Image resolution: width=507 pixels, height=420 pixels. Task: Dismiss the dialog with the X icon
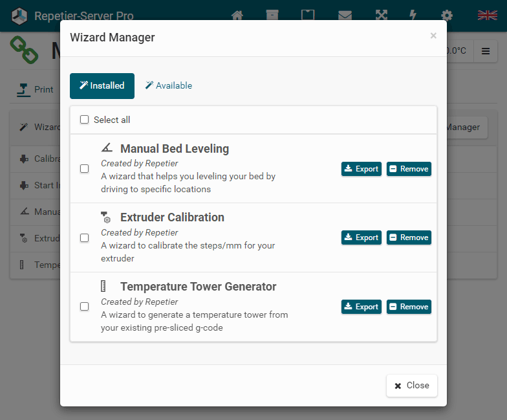click(433, 36)
